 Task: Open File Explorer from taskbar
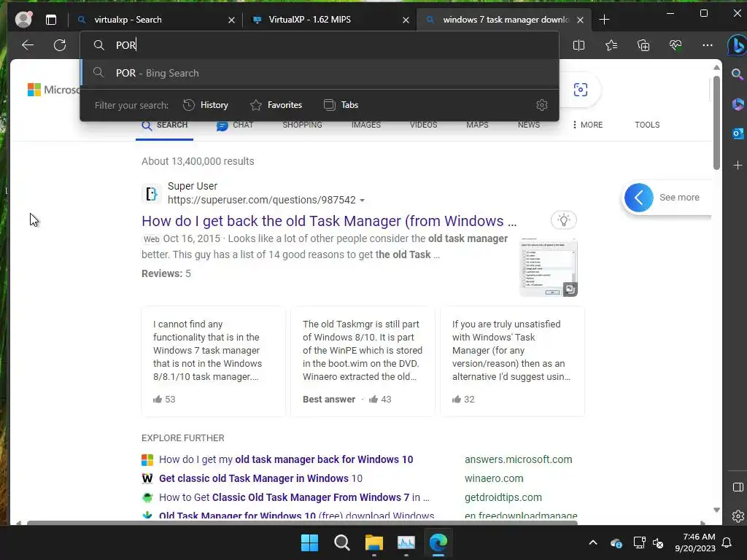tap(374, 542)
